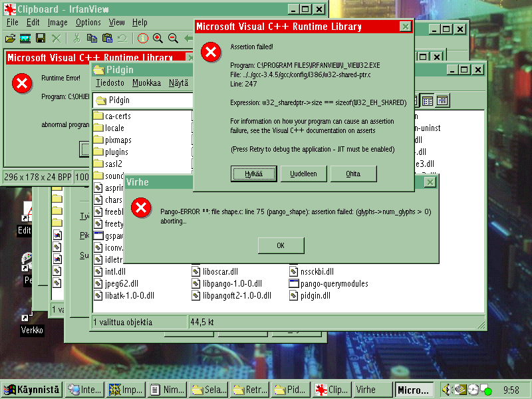
Task: Switch to the Nim... taskbar button
Action: [x=168, y=390]
